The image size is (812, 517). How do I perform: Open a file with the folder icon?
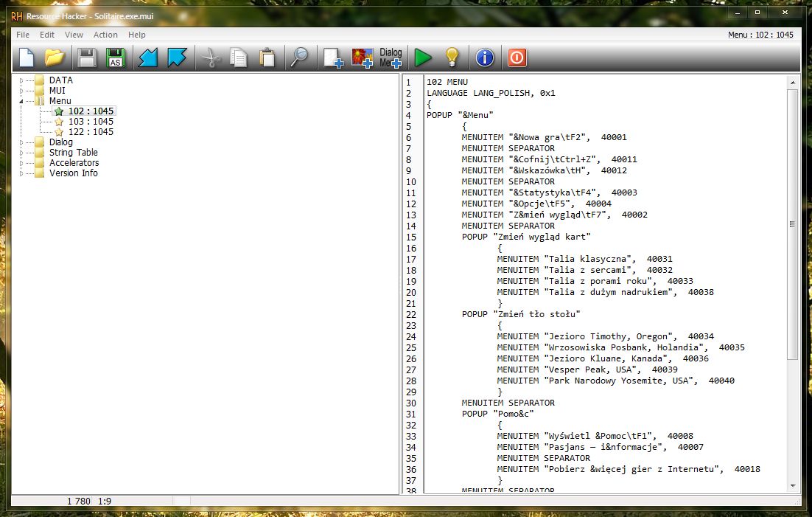tap(55, 58)
